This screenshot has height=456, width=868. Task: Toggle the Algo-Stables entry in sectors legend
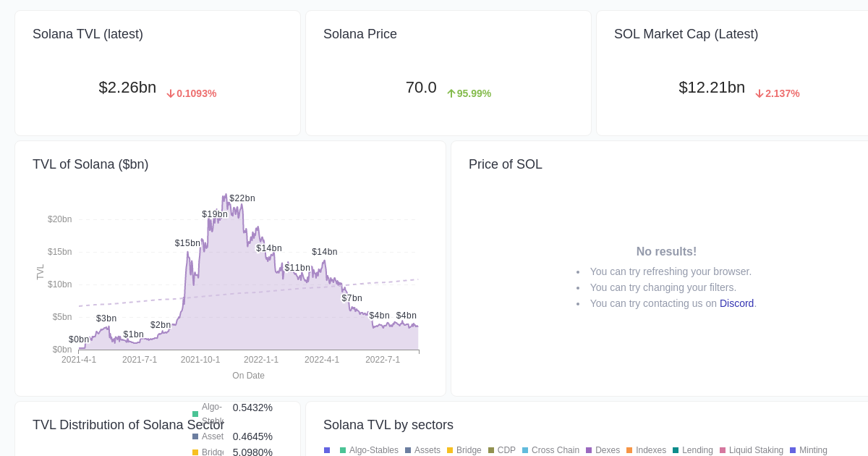(369, 450)
